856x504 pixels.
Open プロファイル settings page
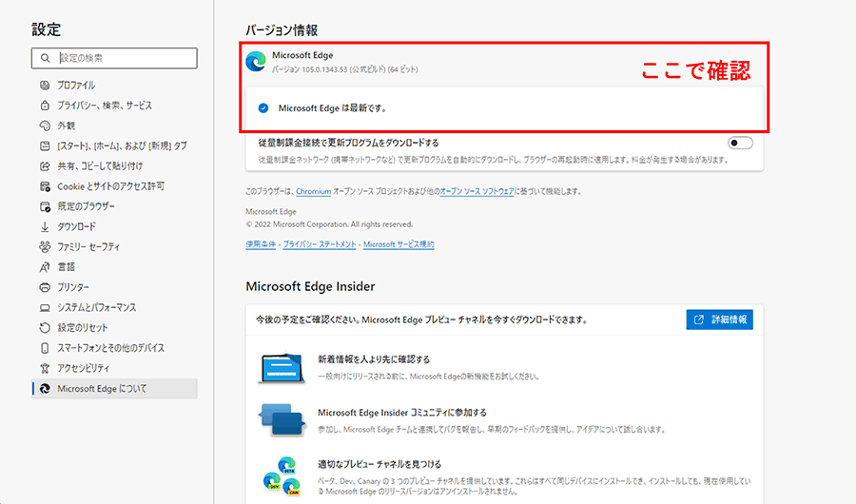[x=76, y=86]
